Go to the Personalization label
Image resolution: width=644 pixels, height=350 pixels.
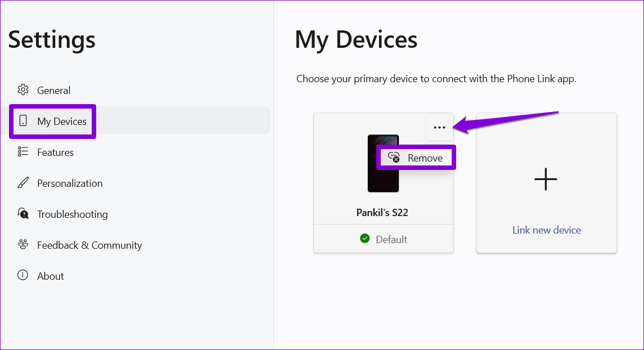pyautogui.click(x=70, y=183)
